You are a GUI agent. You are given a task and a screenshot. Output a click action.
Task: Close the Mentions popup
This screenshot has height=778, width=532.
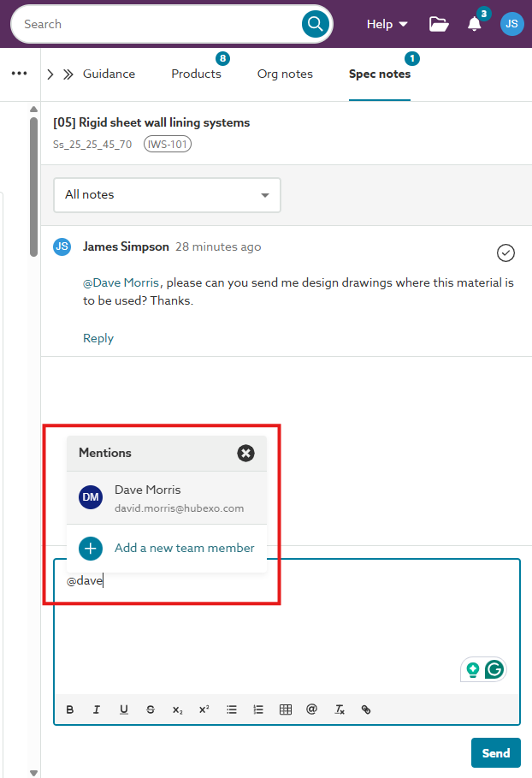[x=245, y=453]
